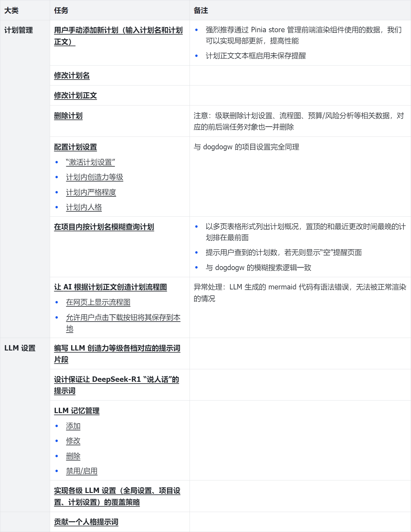411x532 pixels.
Task: Click the 任务 column header
Action: 120,10
